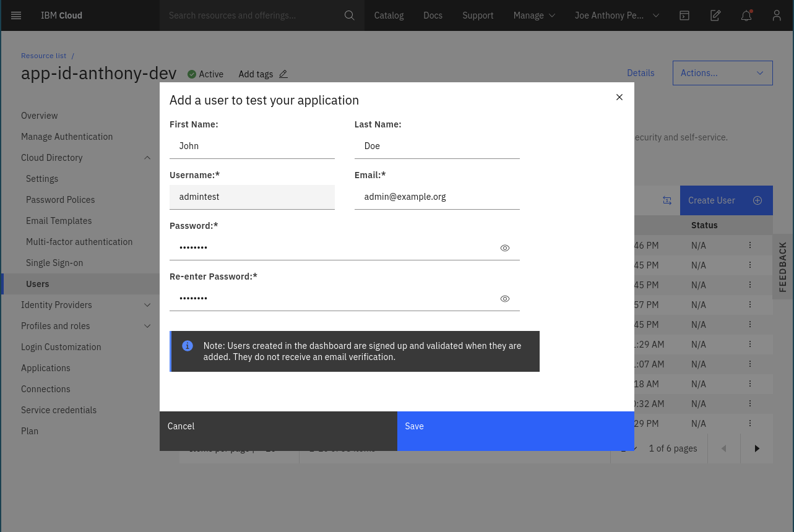Go to Docs in top bar
Screen dimensions: 794x532
[433, 15]
